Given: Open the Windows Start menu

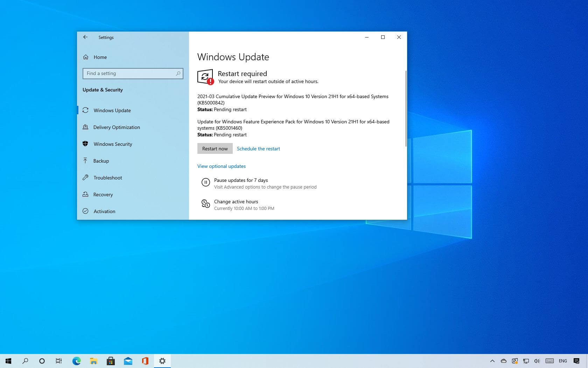Looking at the screenshot, I should 8,361.
